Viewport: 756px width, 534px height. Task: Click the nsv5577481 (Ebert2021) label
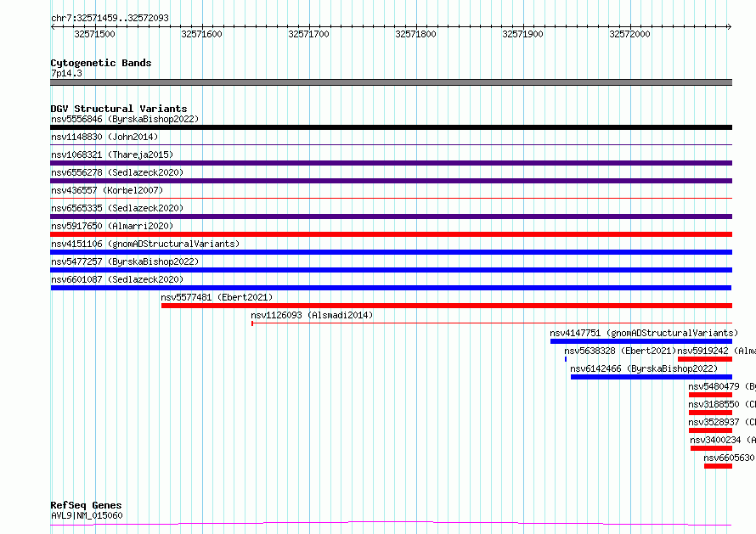217,297
